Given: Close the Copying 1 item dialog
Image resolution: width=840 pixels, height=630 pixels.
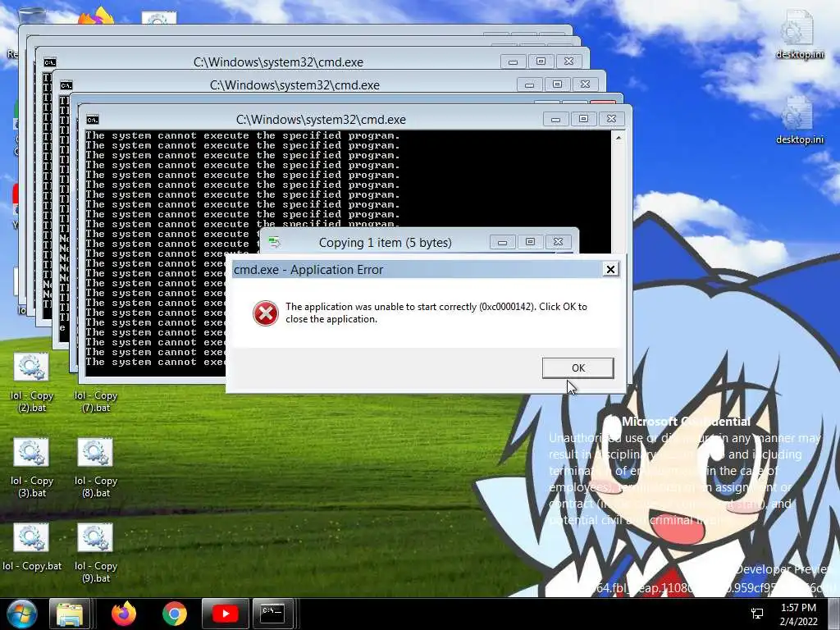Looking at the screenshot, I should (x=558, y=242).
